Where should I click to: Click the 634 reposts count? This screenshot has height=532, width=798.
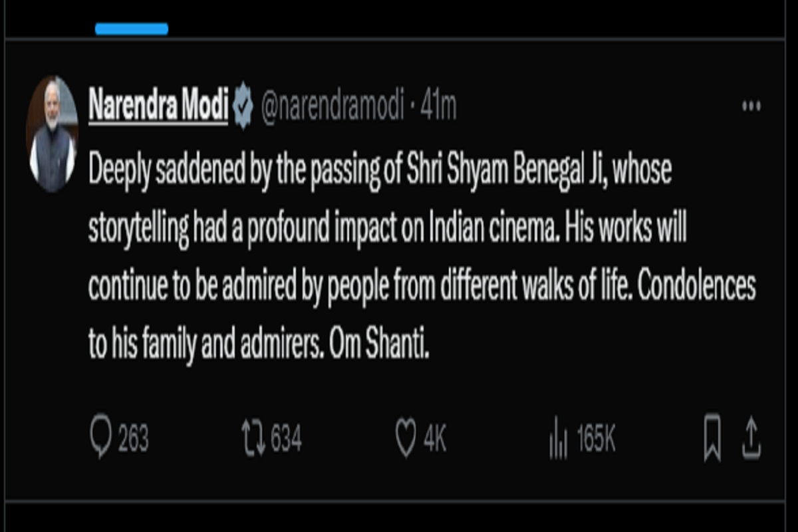click(x=286, y=440)
